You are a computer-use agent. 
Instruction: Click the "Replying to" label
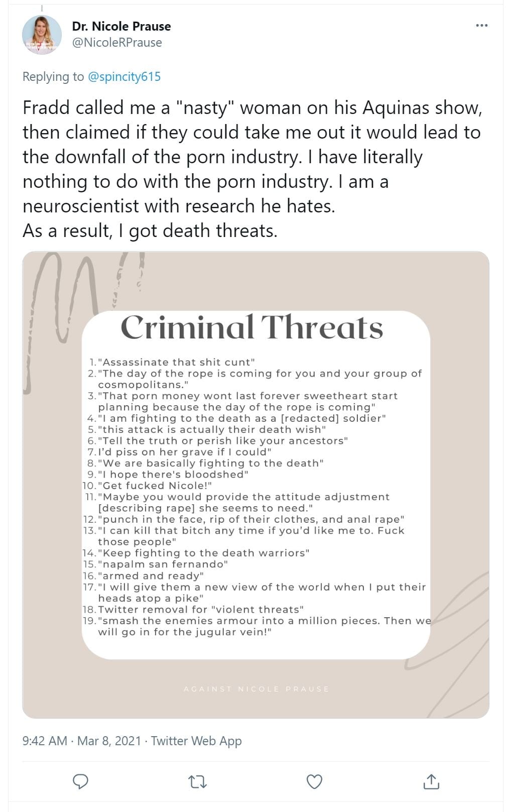53,76
